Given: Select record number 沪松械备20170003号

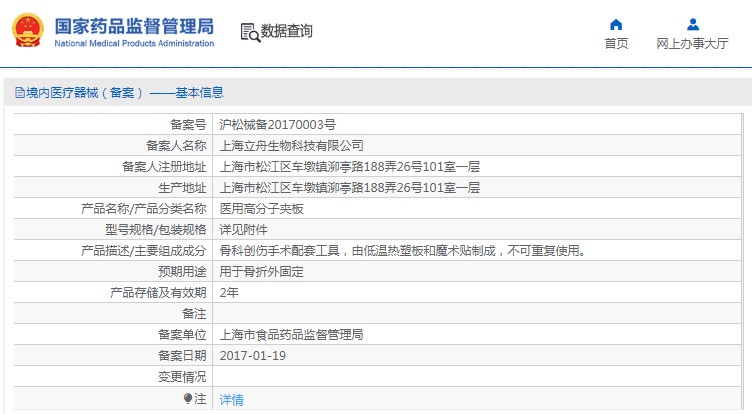Looking at the screenshot, I should coord(278,125).
